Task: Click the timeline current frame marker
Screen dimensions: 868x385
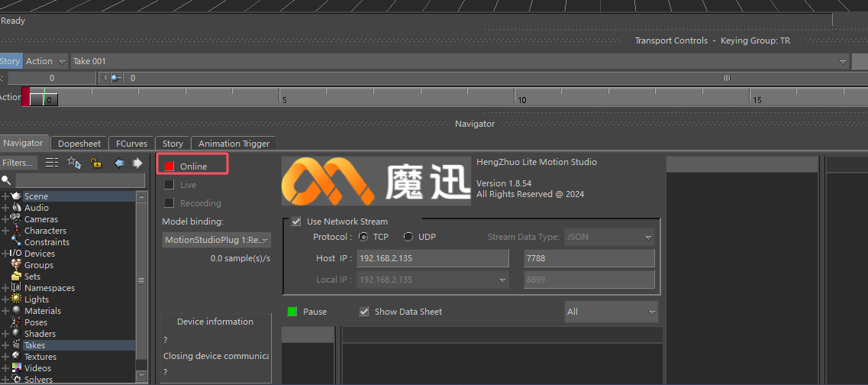Action: 37,98
